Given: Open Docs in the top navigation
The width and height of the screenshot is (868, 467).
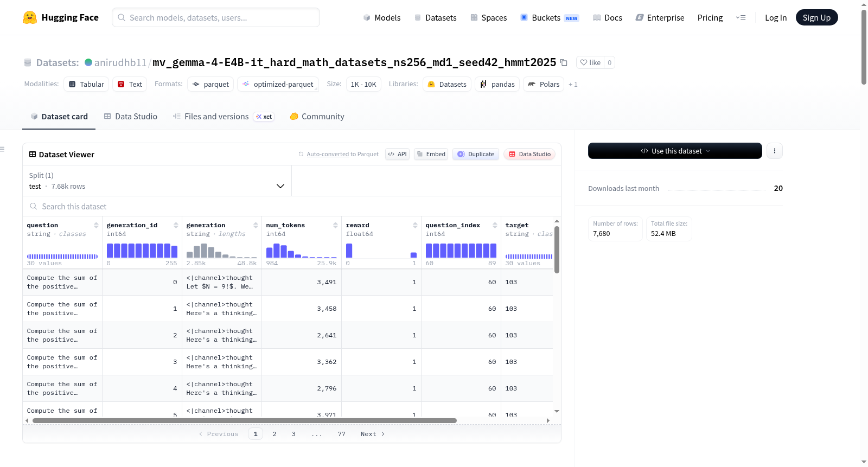Looking at the screenshot, I should coord(608,18).
